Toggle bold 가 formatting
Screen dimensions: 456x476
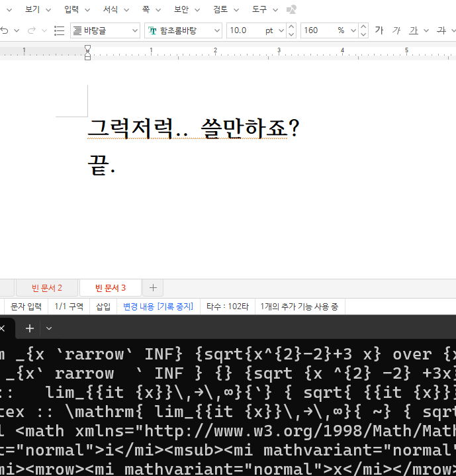click(x=379, y=30)
